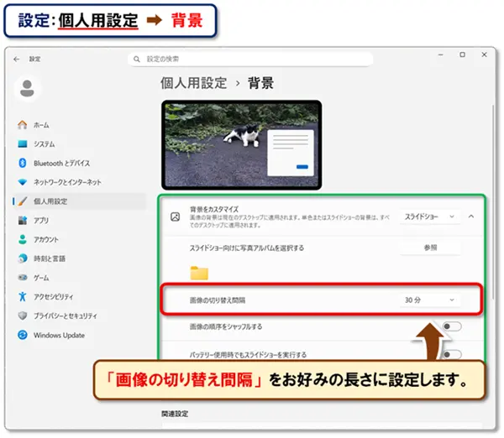Click the desktop background preview image
504x438 pixels.
(241, 145)
